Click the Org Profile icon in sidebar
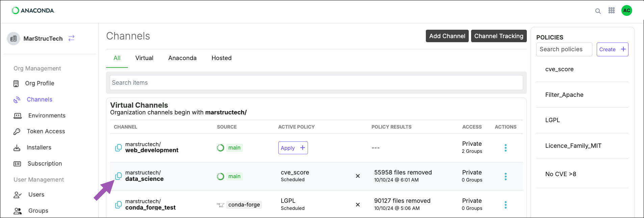Image resolution: width=644 pixels, height=218 pixels. click(16, 84)
